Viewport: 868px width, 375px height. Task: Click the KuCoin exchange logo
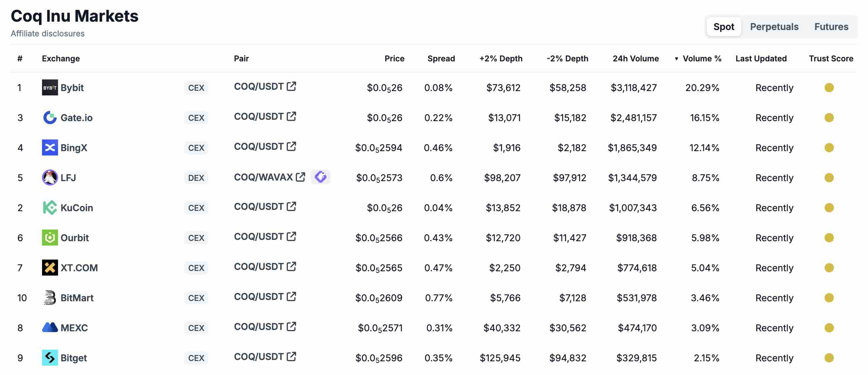point(50,208)
